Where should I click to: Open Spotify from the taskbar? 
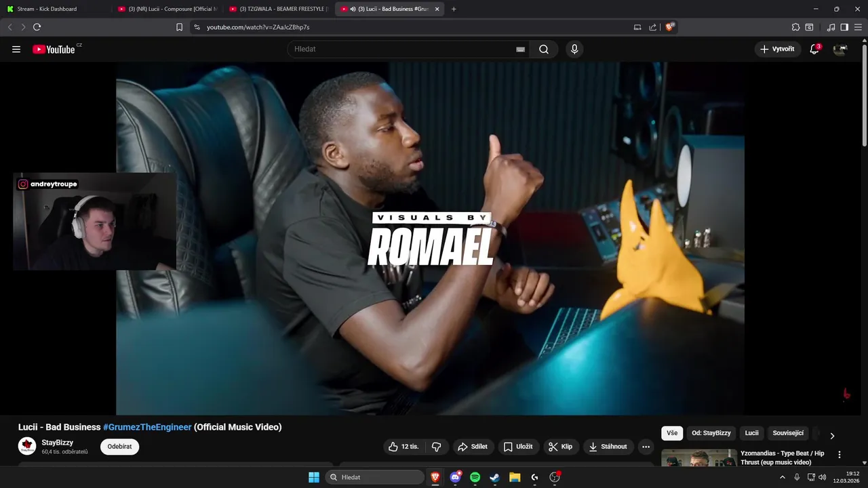coord(475,477)
